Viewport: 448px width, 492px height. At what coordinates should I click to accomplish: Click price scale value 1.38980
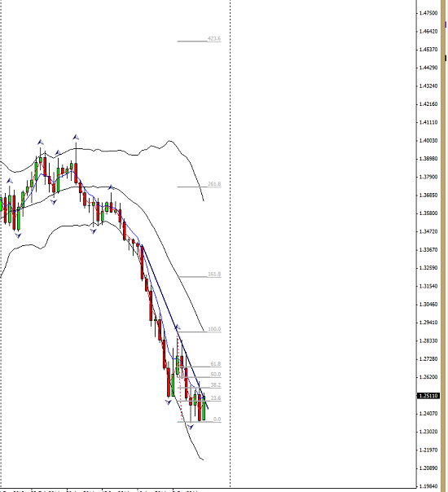tap(428, 159)
